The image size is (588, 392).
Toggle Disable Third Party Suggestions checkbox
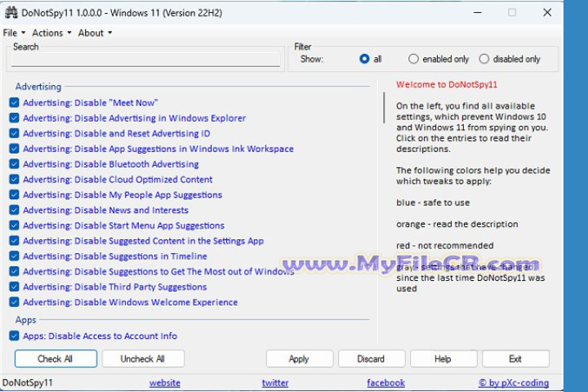[x=14, y=287]
